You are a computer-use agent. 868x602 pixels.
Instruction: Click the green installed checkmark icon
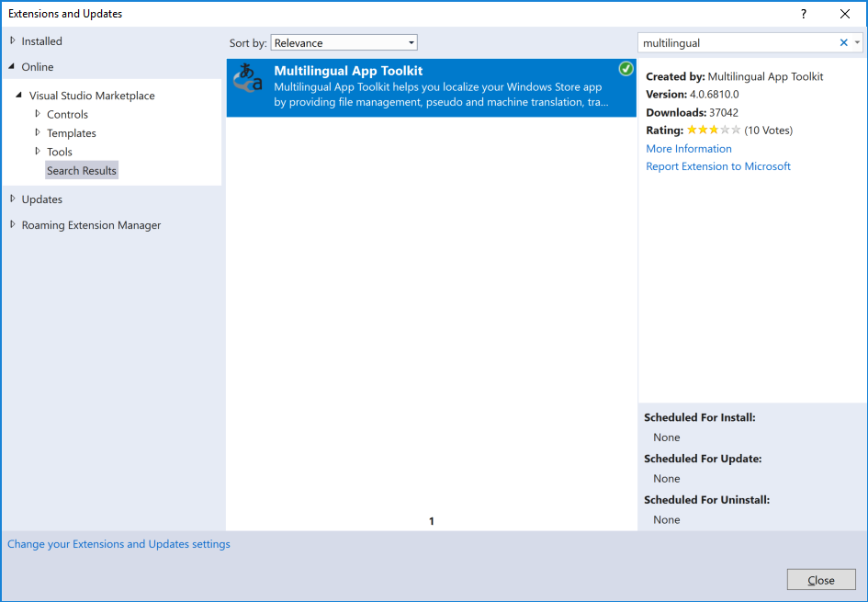click(x=626, y=69)
